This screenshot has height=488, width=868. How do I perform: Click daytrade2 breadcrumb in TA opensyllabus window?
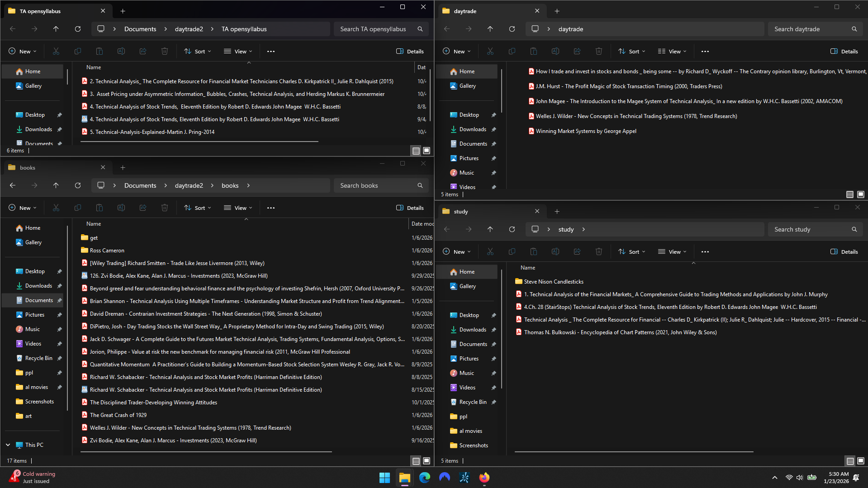pyautogui.click(x=189, y=29)
